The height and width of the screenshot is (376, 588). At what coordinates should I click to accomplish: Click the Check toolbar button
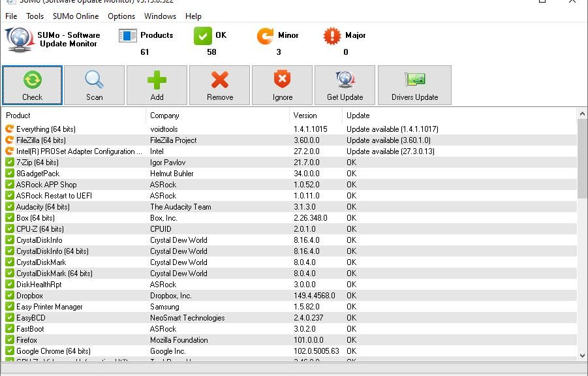click(32, 85)
